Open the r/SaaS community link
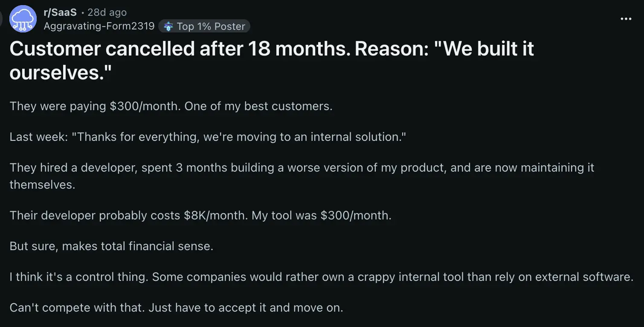Image resolution: width=644 pixels, height=327 pixels. (59, 12)
